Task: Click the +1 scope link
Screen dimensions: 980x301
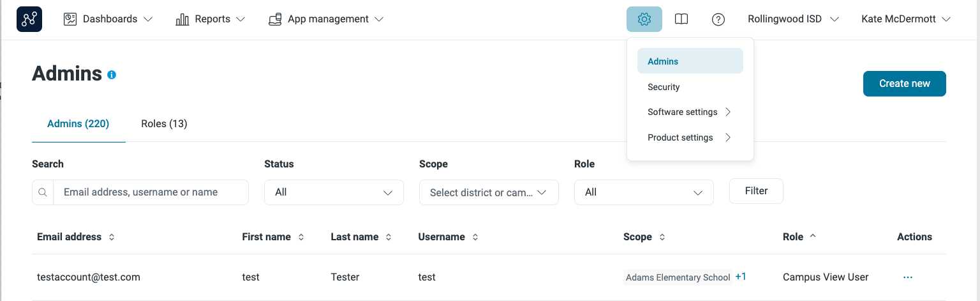Action: (741, 277)
